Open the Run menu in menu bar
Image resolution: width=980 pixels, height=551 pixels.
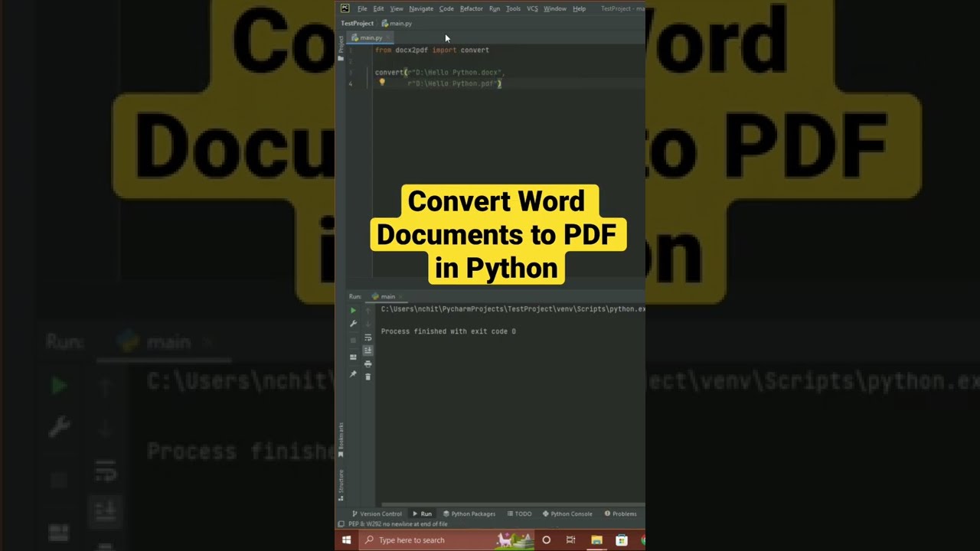[x=495, y=8]
